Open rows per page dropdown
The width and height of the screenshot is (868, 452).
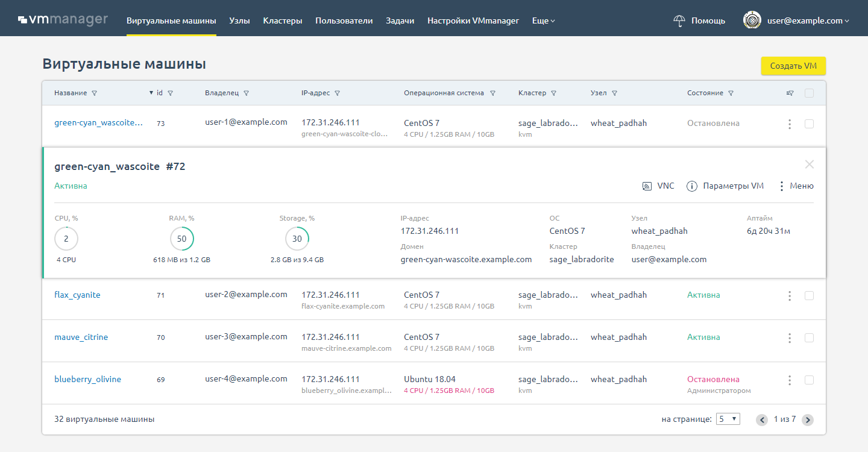click(x=728, y=419)
